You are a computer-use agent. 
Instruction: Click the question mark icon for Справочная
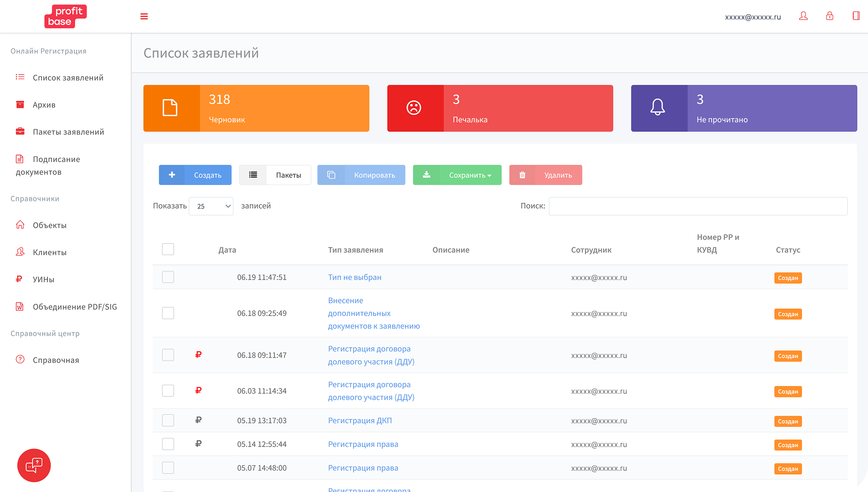pyautogui.click(x=20, y=360)
